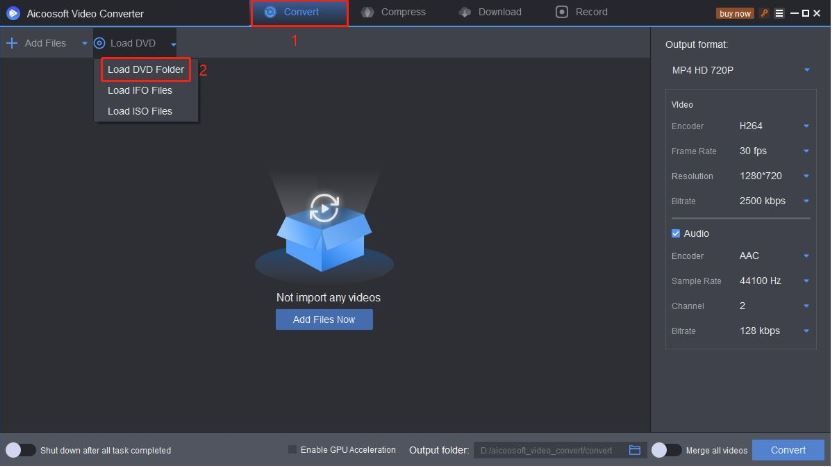Click the Add Files Now button
Screen dimensions: 833x467
coord(324,320)
